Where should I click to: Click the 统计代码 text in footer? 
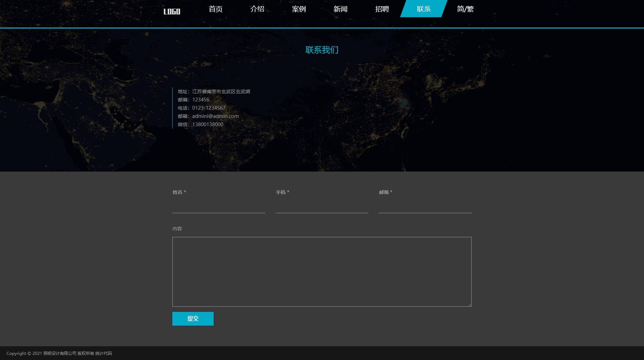click(x=104, y=353)
